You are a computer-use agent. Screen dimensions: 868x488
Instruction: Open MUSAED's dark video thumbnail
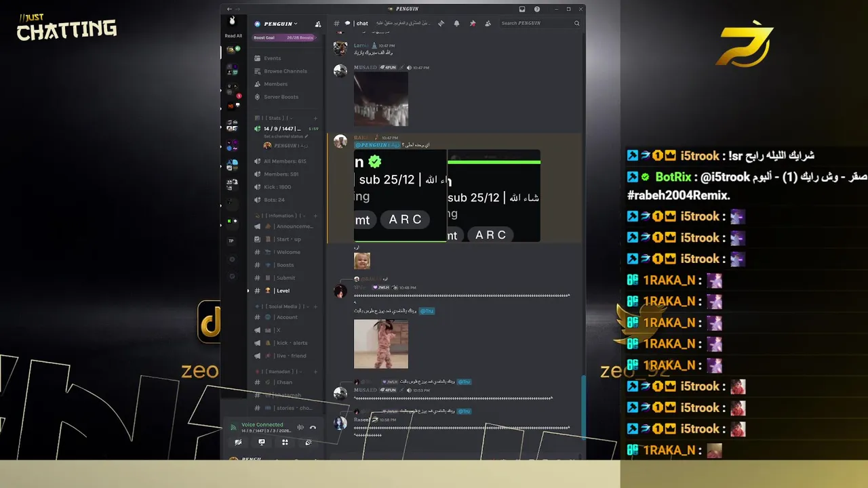(x=381, y=99)
